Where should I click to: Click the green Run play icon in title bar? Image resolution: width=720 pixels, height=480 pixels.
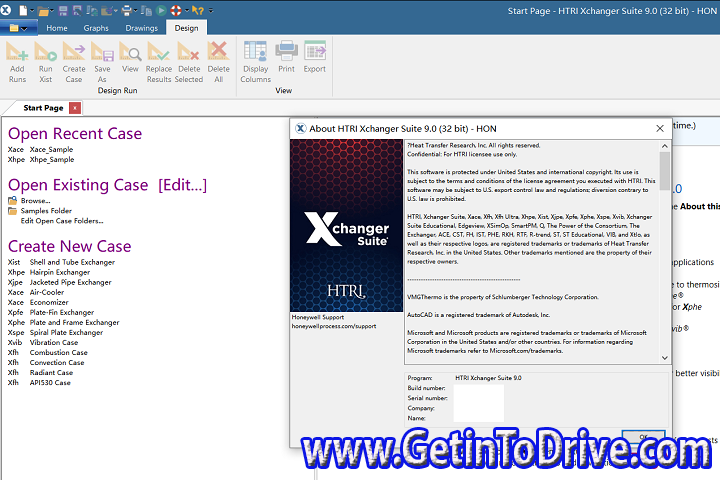161,10
